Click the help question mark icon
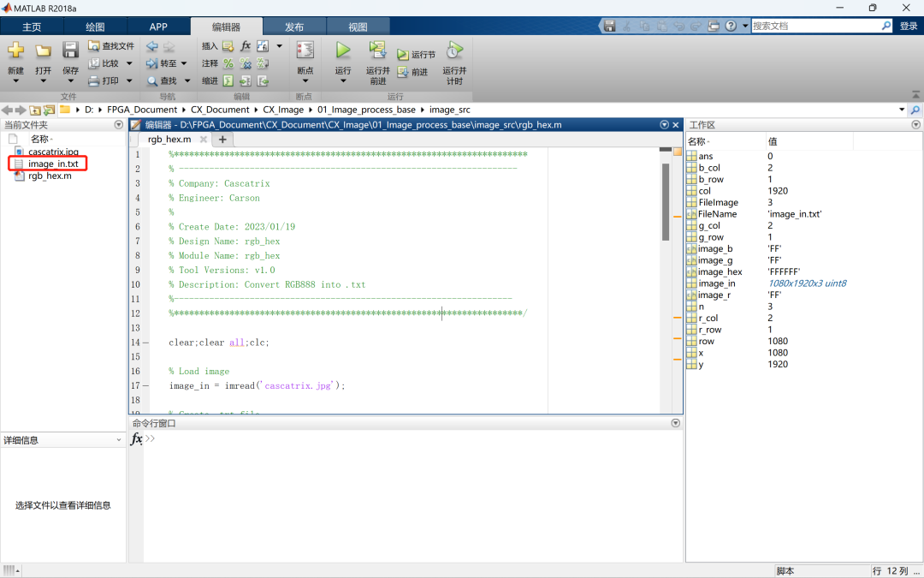The image size is (924, 578). tap(731, 27)
